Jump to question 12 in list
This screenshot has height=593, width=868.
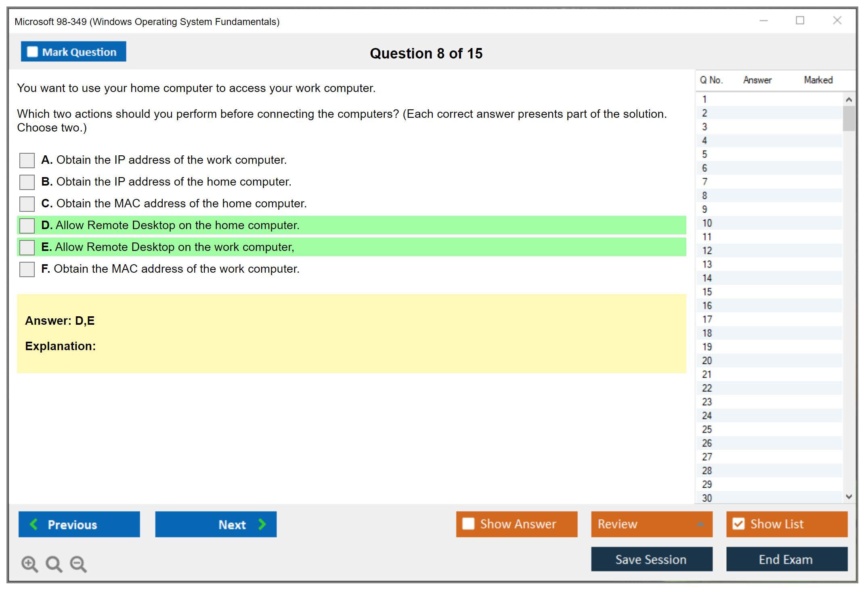point(707,251)
